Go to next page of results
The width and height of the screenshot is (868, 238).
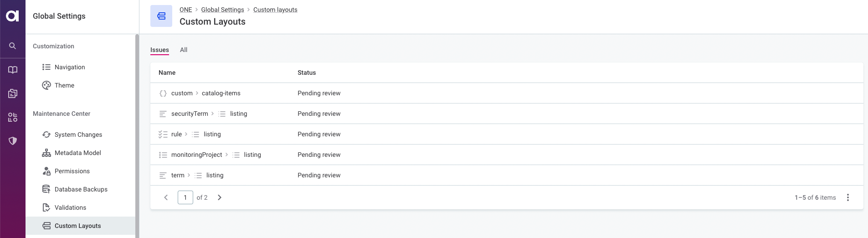coord(220,197)
